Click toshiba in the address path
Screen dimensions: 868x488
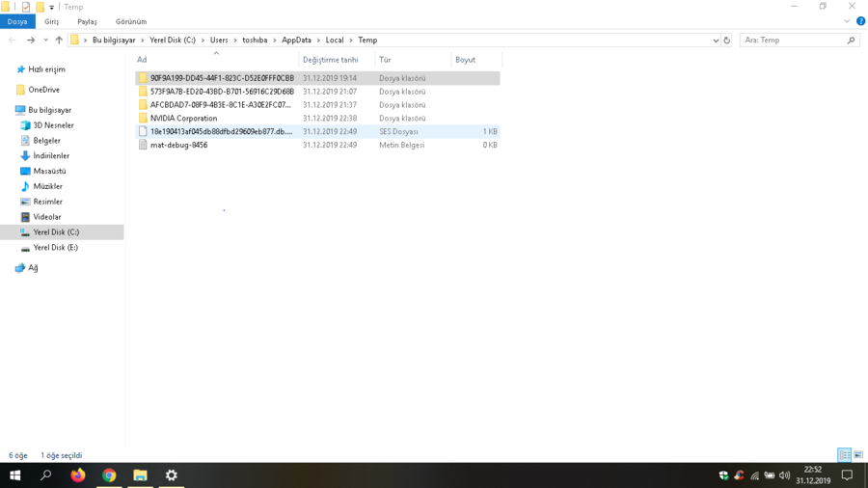[x=255, y=40]
